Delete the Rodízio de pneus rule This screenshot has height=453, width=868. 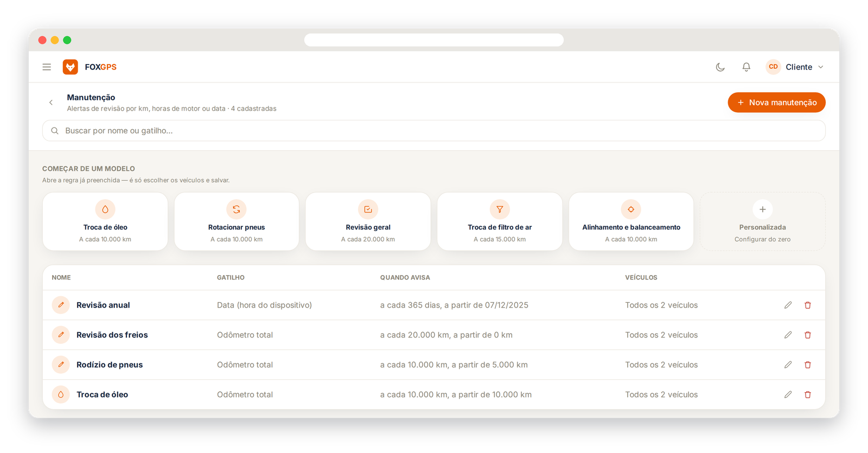(x=808, y=365)
